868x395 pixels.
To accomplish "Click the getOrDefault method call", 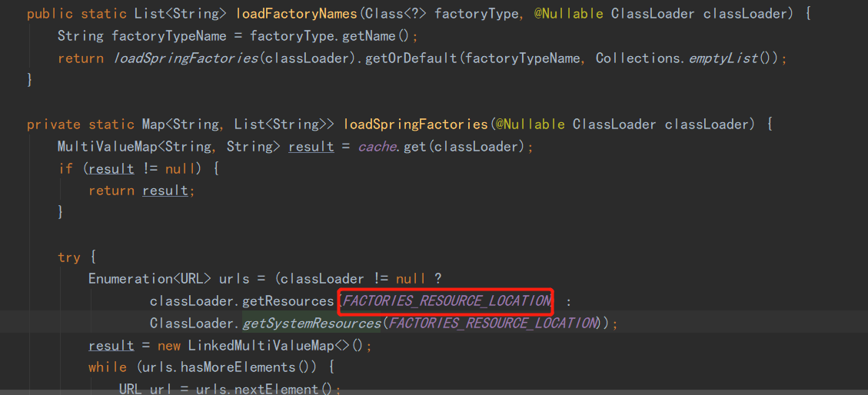I will coord(411,58).
